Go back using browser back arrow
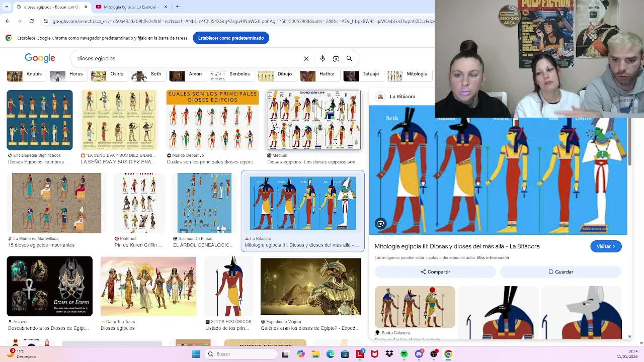This screenshot has width=644, height=362. click(x=7, y=21)
